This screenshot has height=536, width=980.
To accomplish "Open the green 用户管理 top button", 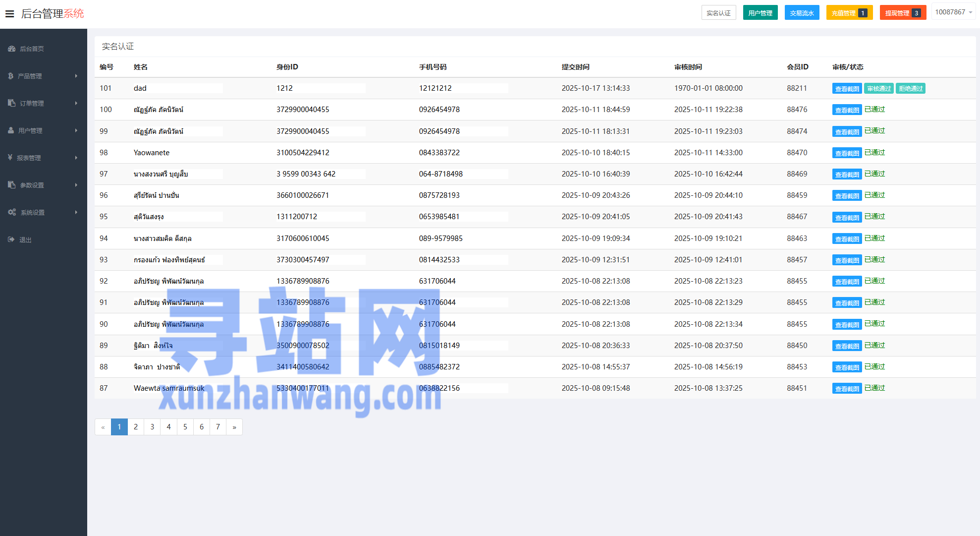I will (760, 13).
